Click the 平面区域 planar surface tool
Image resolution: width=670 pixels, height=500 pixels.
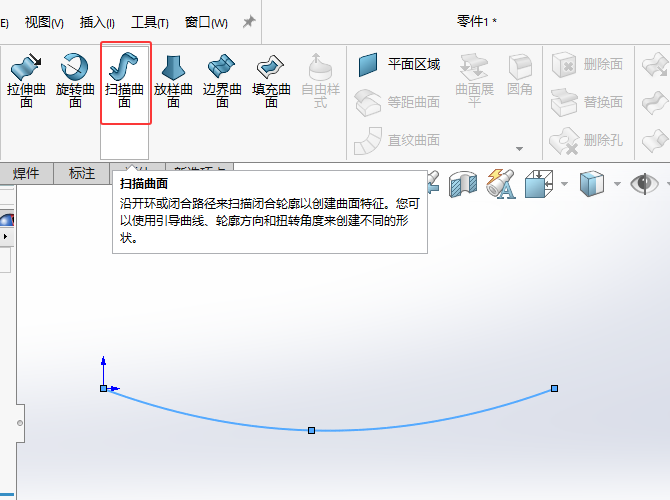pyautogui.click(x=398, y=65)
